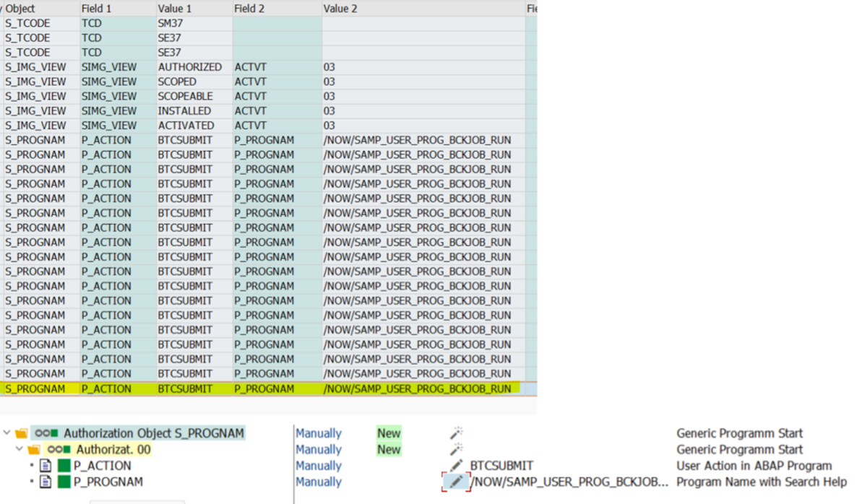867x504 pixels.
Task: Select P_ACTION cell in highlighted row
Action: (118, 388)
